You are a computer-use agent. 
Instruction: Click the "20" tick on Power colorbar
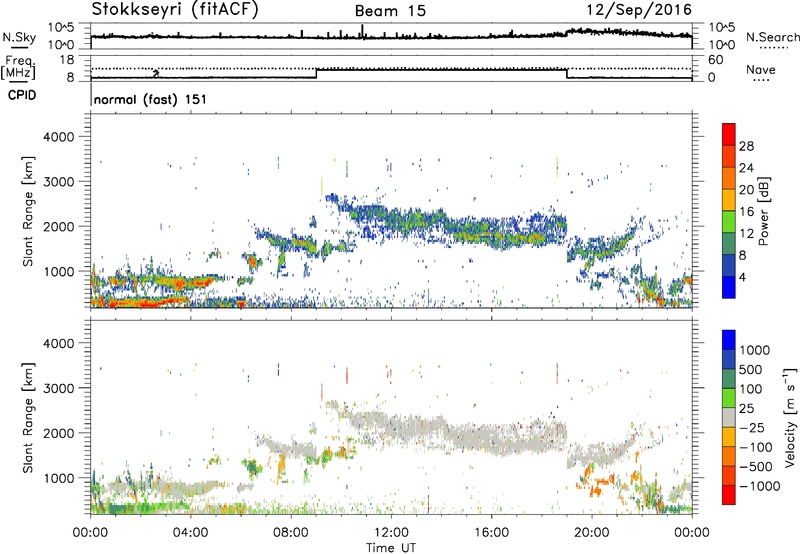click(746, 190)
